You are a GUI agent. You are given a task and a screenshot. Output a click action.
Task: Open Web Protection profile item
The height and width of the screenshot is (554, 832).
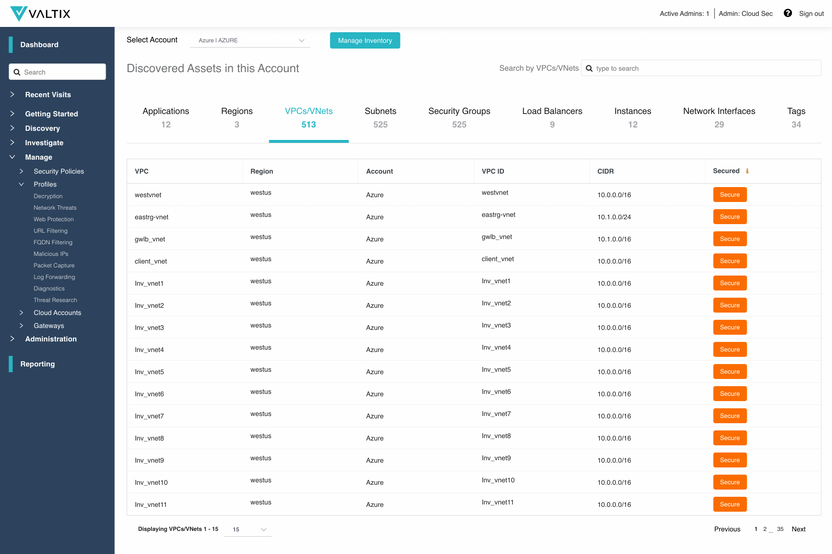click(54, 219)
